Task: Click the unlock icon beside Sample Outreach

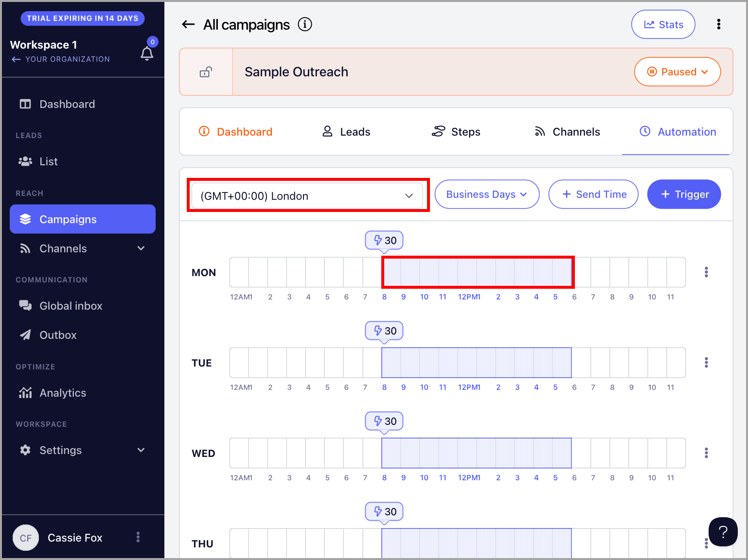Action: [x=206, y=72]
